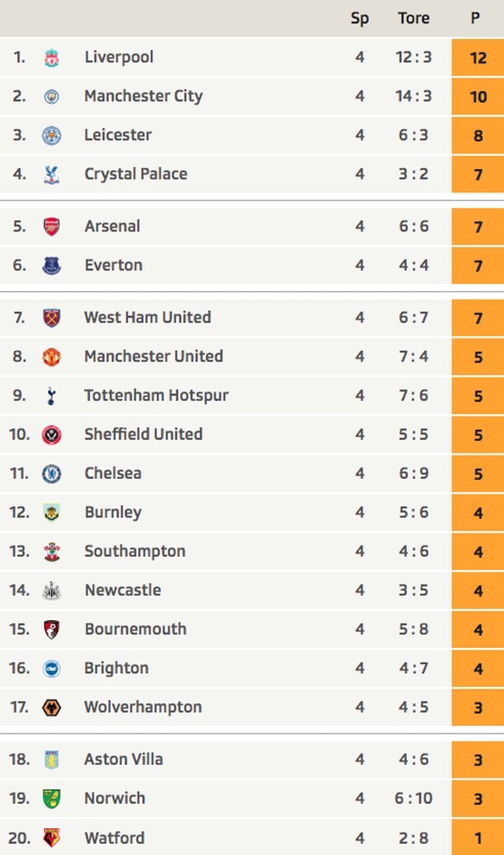This screenshot has width=504, height=855.
Task: Click the P points column header
Action: tap(475, 18)
